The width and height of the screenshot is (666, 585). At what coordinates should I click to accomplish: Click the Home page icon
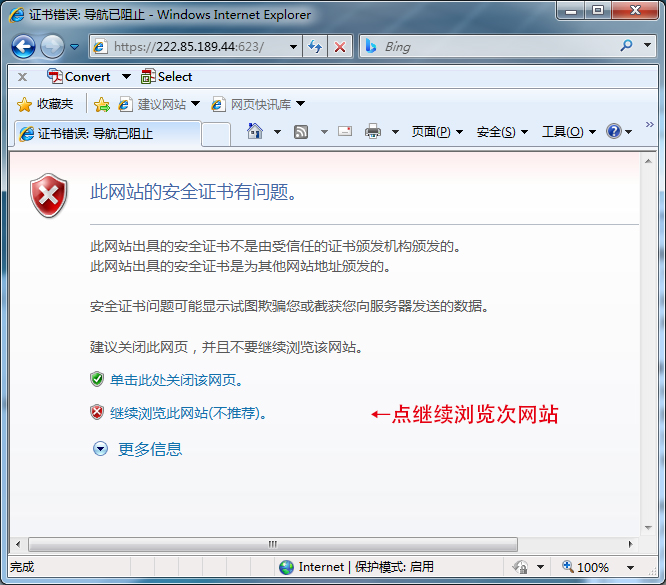point(255,131)
